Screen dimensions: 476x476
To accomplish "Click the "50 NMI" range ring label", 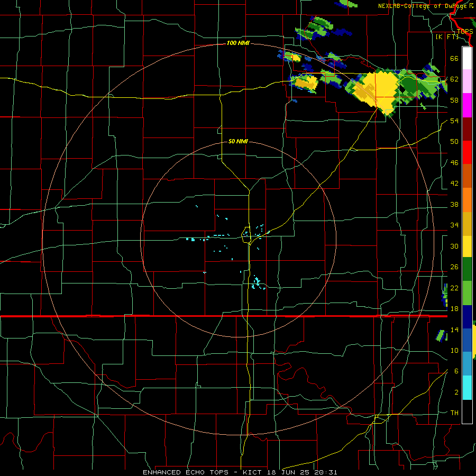I will click(x=238, y=141).
